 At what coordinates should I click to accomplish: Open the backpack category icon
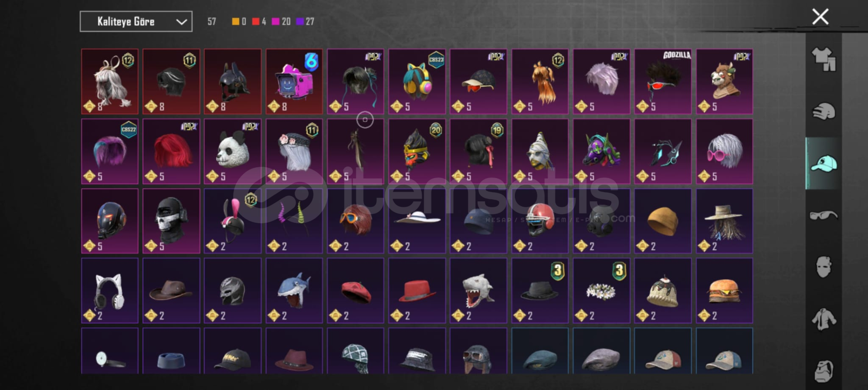[823, 371]
